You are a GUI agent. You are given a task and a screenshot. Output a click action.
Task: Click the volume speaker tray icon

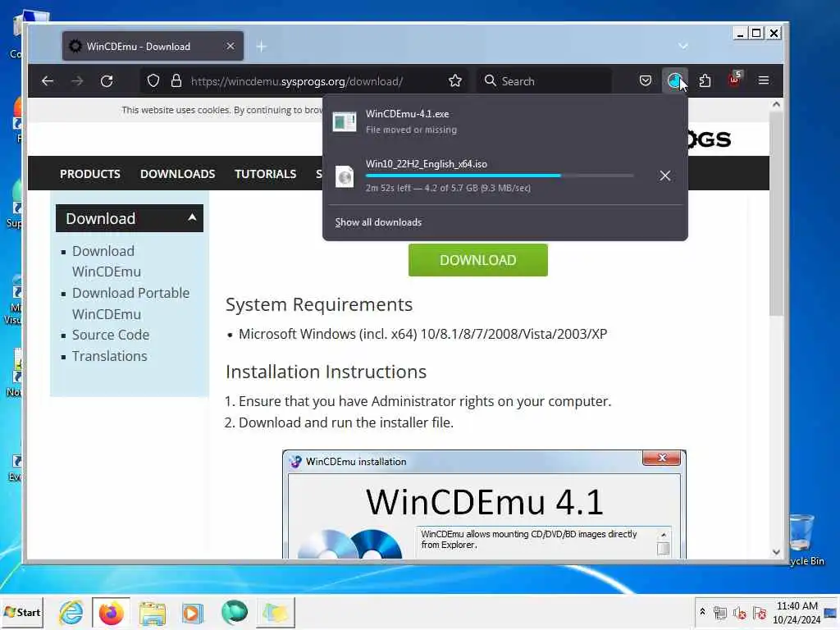click(740, 612)
